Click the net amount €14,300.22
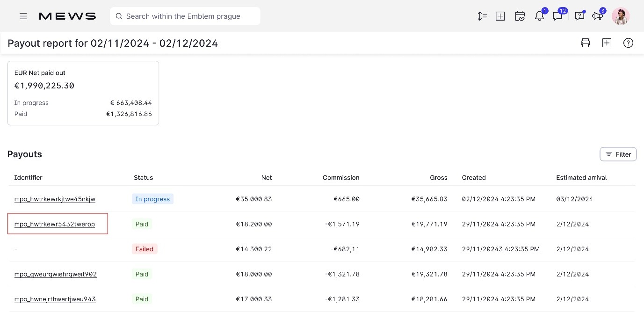The height and width of the screenshot is (312, 644). click(x=254, y=249)
